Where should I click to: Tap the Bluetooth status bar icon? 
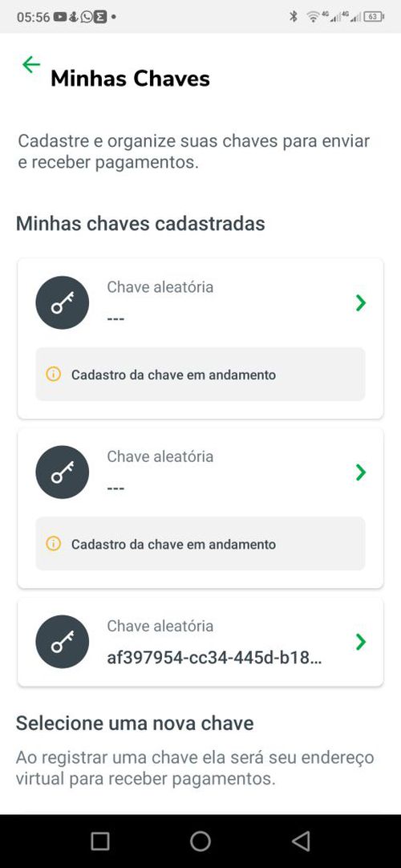(x=294, y=17)
